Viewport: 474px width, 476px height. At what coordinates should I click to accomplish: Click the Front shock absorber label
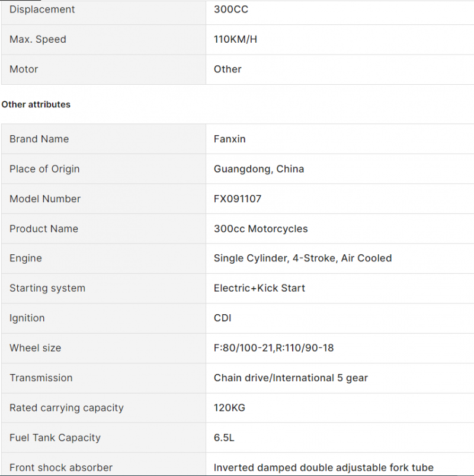coord(61,468)
